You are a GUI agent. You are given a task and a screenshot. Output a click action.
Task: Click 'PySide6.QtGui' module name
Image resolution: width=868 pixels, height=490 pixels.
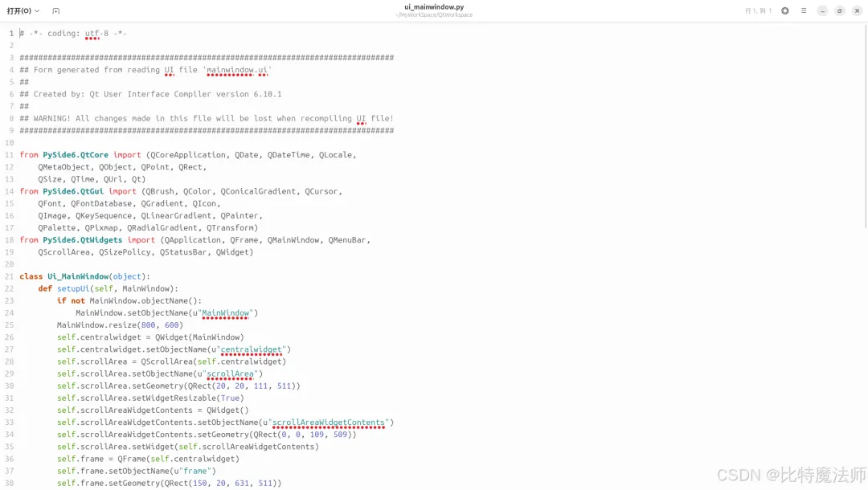73,191
